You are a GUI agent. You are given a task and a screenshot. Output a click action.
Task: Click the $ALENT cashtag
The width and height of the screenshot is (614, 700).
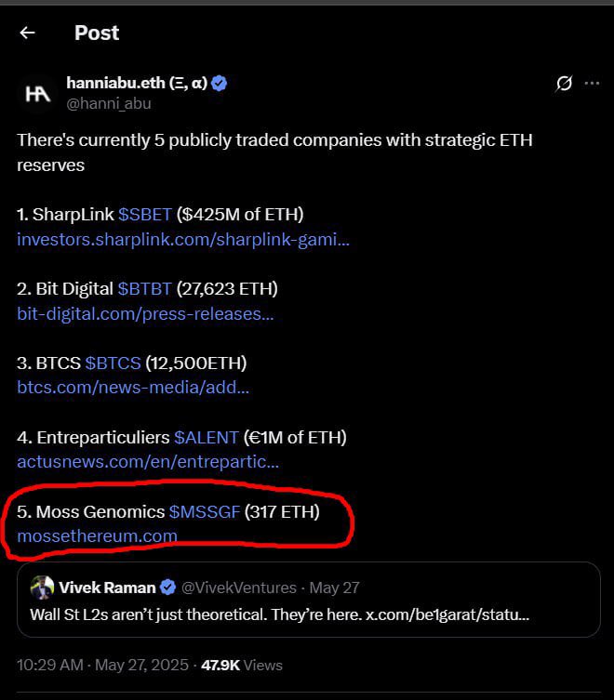tap(207, 438)
